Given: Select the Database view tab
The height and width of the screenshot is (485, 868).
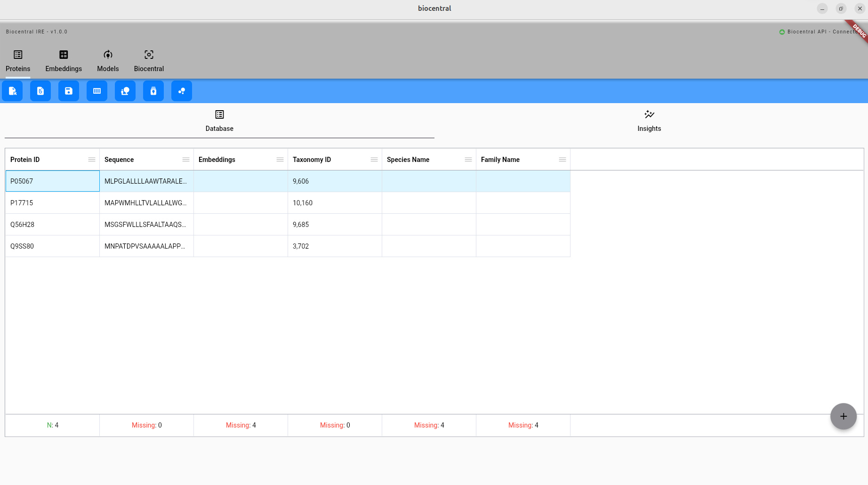Looking at the screenshot, I should [219, 121].
